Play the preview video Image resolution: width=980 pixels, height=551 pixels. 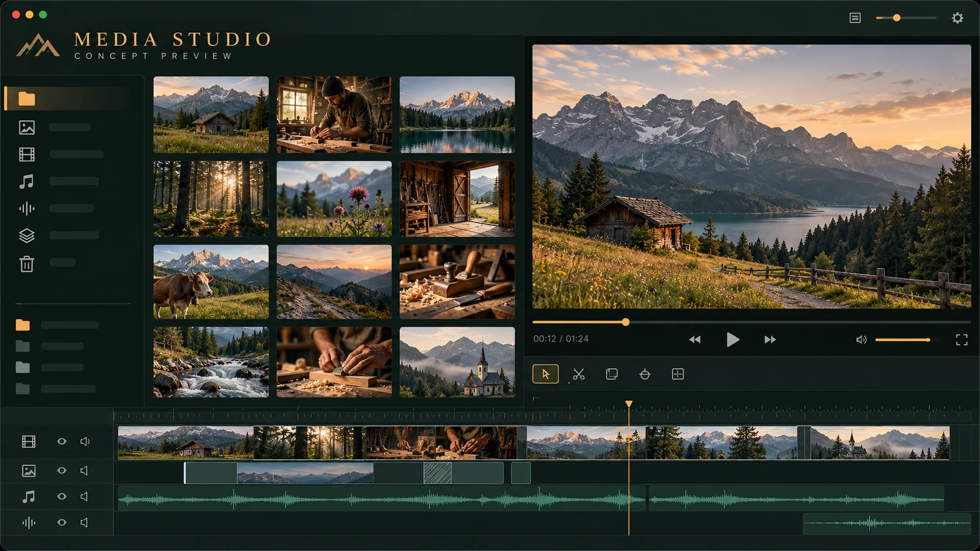[x=733, y=340]
